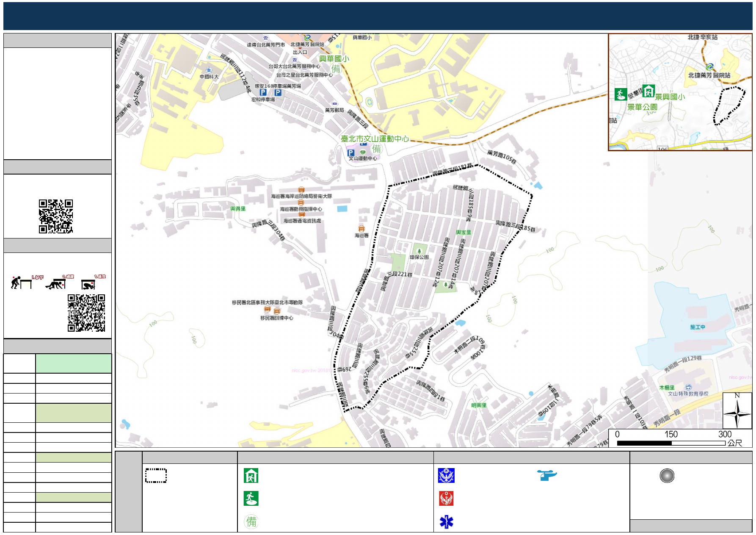The image size is (756, 535).
Task: Click the 環保公園 tree icon on map
Action: coord(419,249)
